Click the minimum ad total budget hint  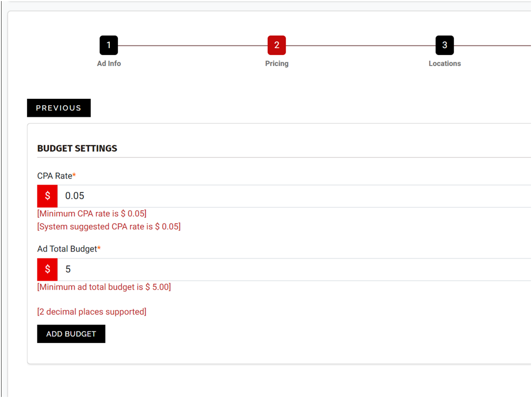[x=104, y=287]
